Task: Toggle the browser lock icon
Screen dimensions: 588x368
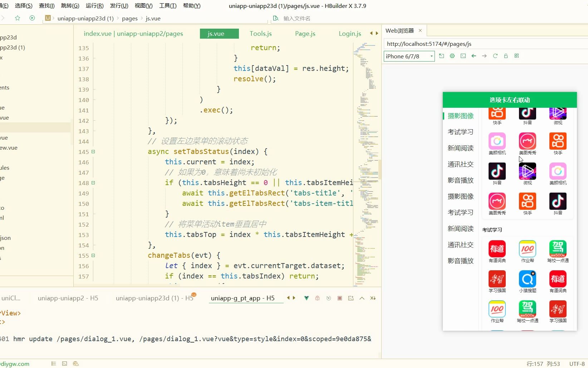Action: click(x=506, y=56)
